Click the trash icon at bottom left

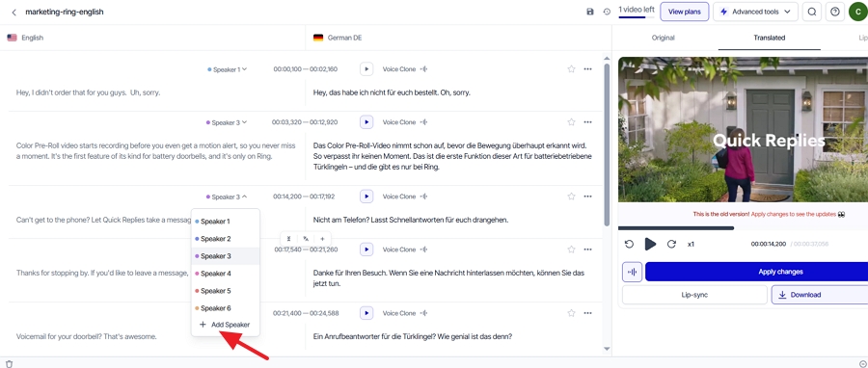tap(9, 363)
